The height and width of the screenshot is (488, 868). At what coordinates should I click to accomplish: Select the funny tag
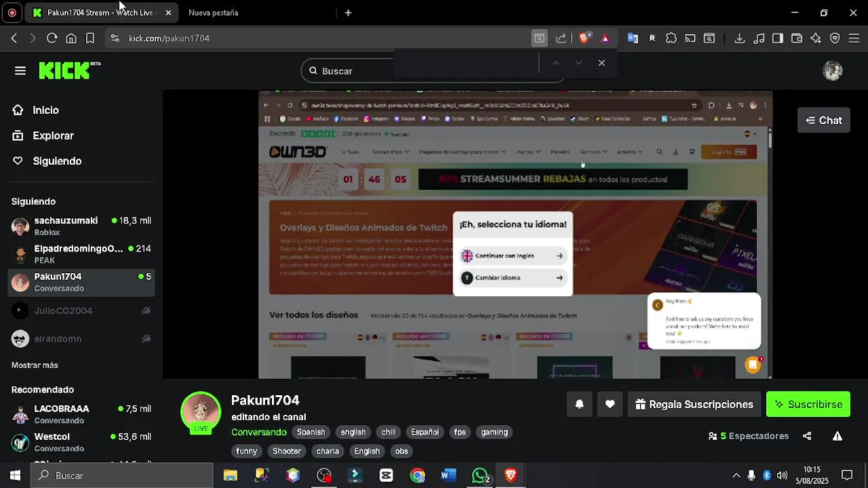[x=247, y=451]
